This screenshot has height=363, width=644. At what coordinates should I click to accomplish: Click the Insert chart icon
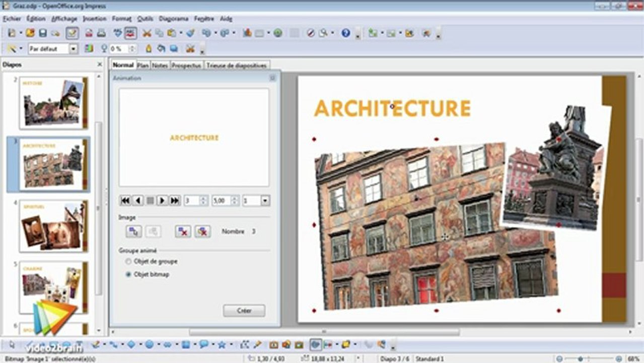coord(247,33)
